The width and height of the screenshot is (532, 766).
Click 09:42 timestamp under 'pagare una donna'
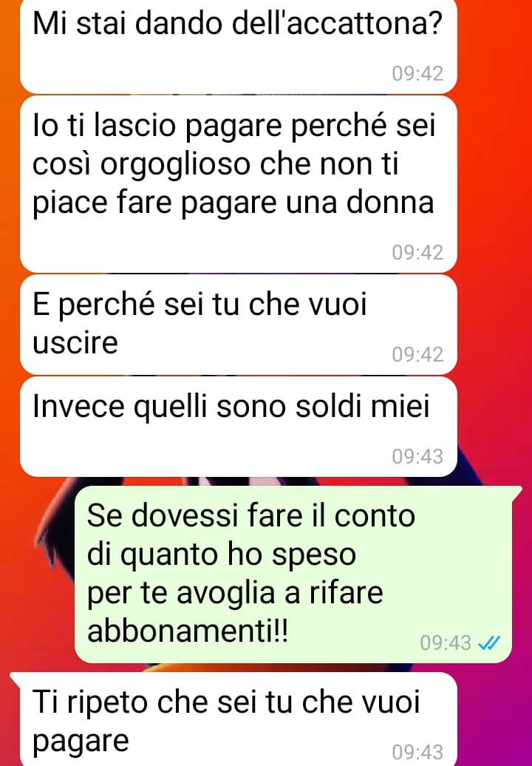[417, 253]
